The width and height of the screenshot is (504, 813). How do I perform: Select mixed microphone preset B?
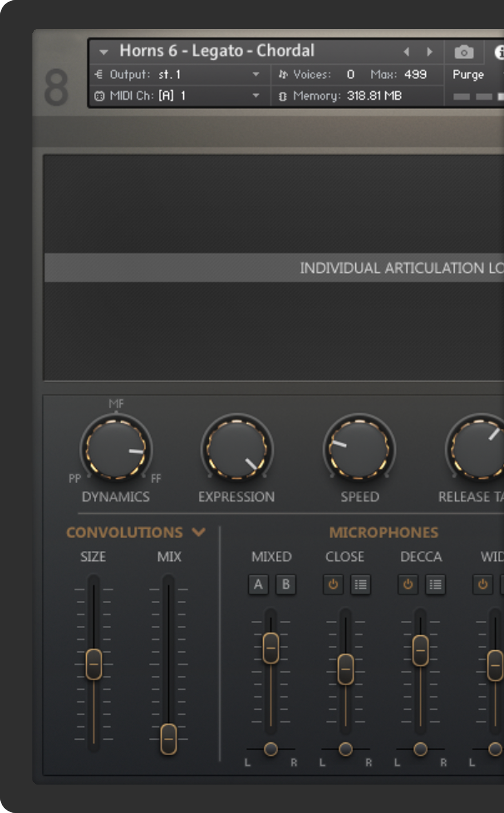click(x=286, y=585)
